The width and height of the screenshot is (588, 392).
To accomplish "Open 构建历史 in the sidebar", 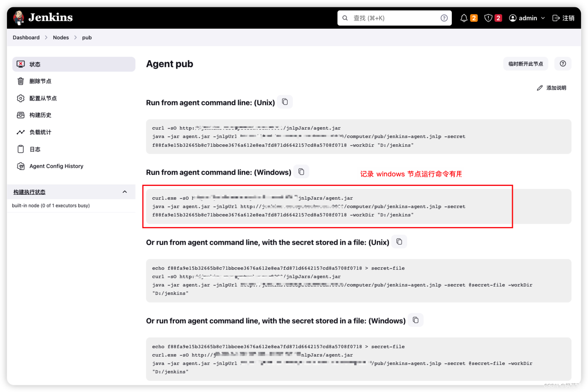I will click(74, 115).
